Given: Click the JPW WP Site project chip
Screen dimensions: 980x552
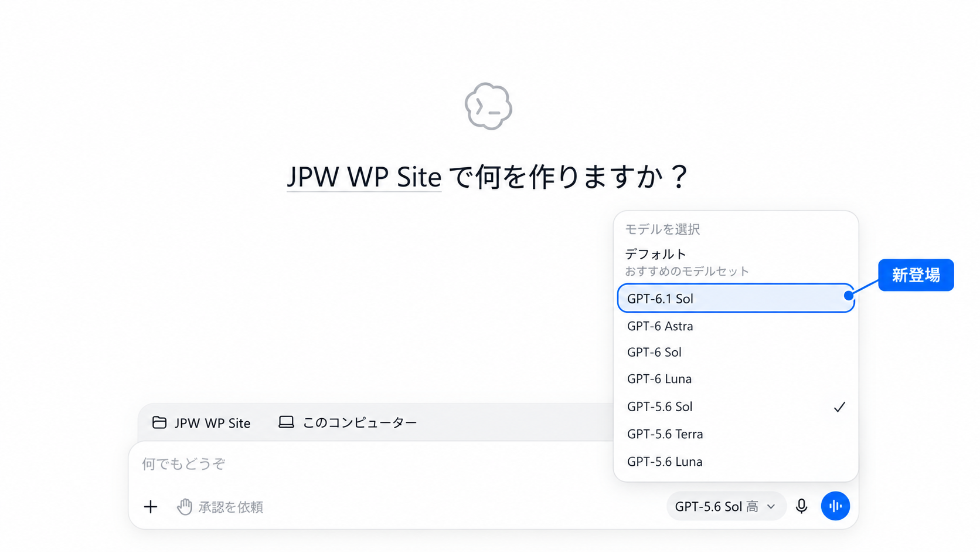Looking at the screenshot, I should [201, 422].
